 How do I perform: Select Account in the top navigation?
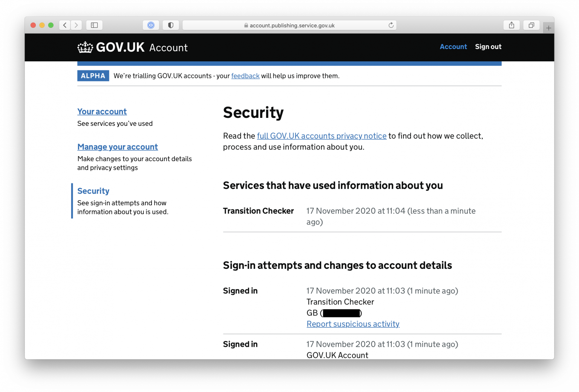tap(453, 46)
